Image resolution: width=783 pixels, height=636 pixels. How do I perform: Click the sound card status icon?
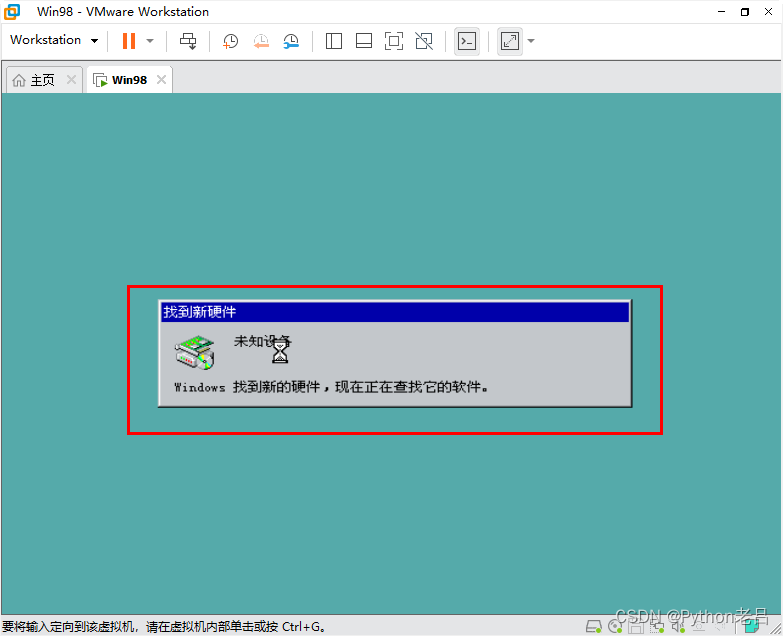coord(678,626)
